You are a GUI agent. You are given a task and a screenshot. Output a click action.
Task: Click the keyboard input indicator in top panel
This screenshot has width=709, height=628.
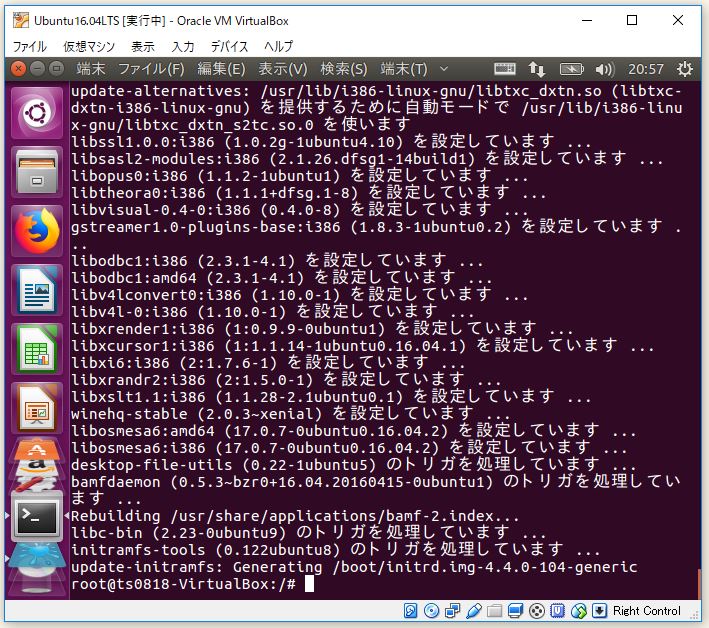click(505, 69)
